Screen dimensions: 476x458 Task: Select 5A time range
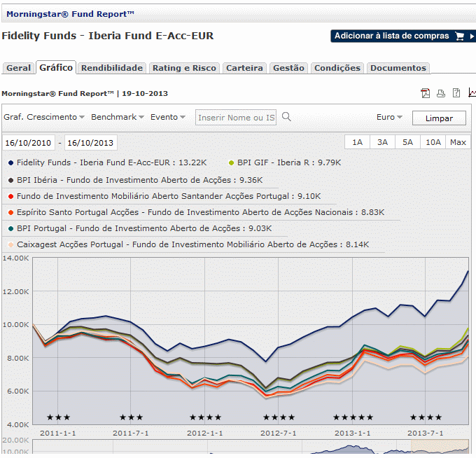407,142
